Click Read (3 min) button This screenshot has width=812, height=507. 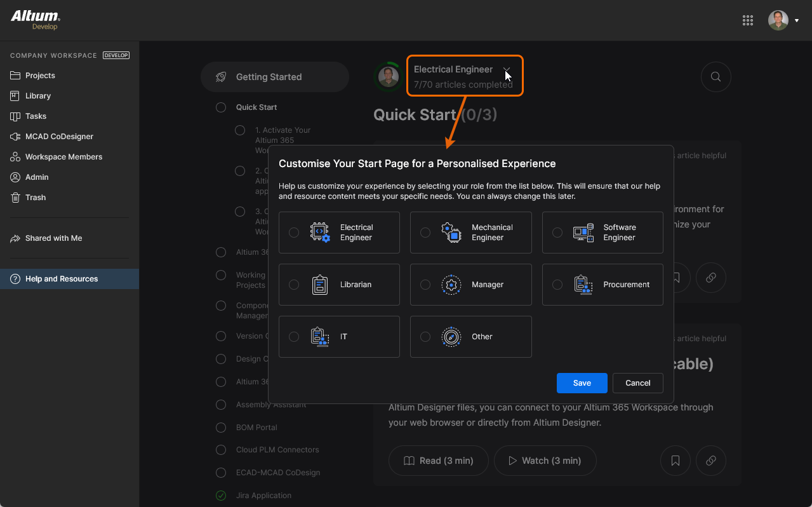439,461
